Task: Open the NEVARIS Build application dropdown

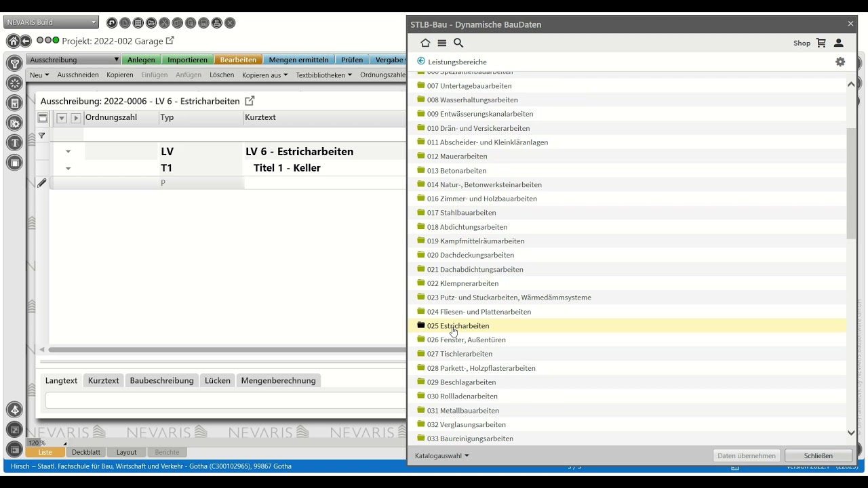Action: (52, 22)
